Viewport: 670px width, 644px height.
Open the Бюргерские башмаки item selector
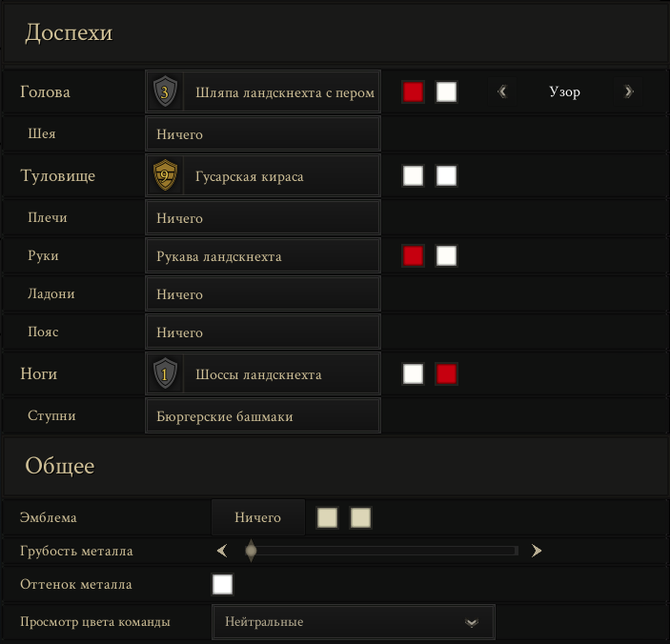[x=263, y=416]
